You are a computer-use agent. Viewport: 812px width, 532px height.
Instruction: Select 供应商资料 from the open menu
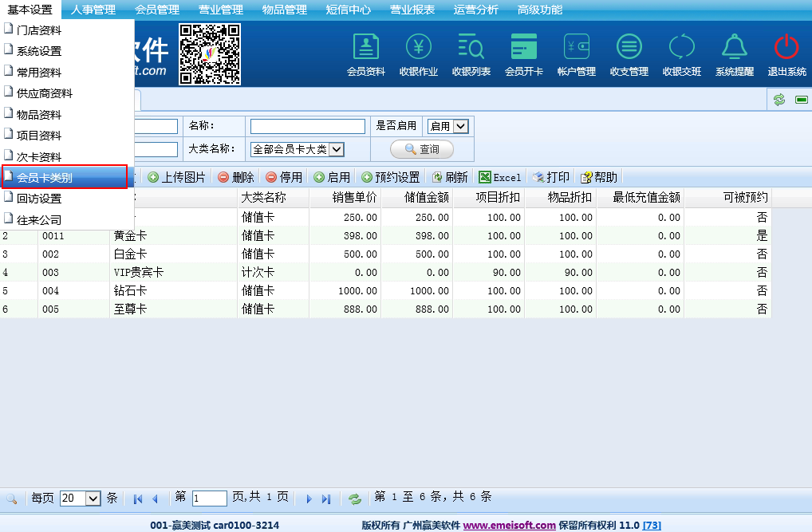(x=45, y=93)
